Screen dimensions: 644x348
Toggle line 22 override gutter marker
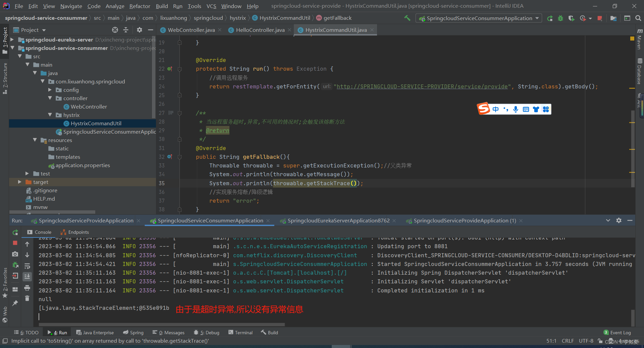(x=170, y=69)
